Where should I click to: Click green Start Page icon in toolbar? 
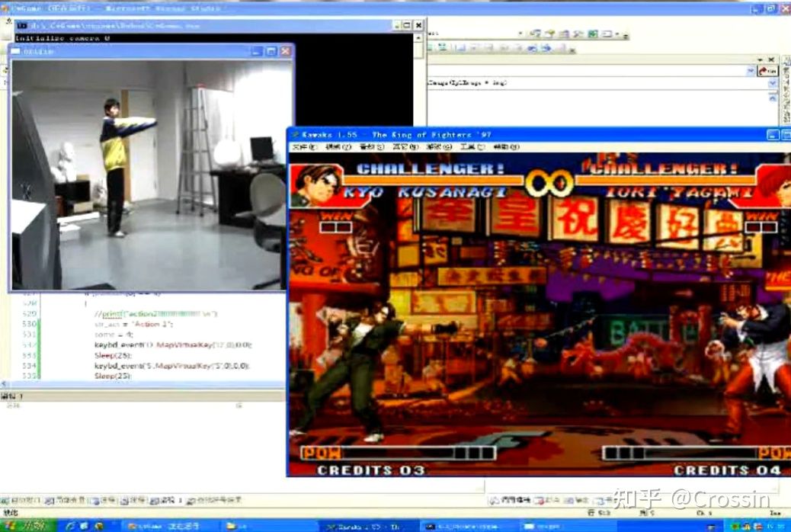click(593, 34)
